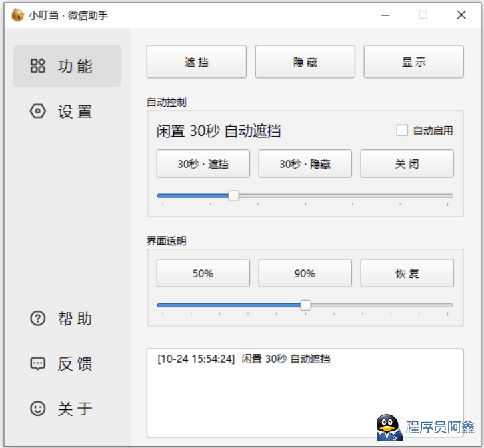Click the 设置 hexagon gear icon
484x448 pixels.
38,111
